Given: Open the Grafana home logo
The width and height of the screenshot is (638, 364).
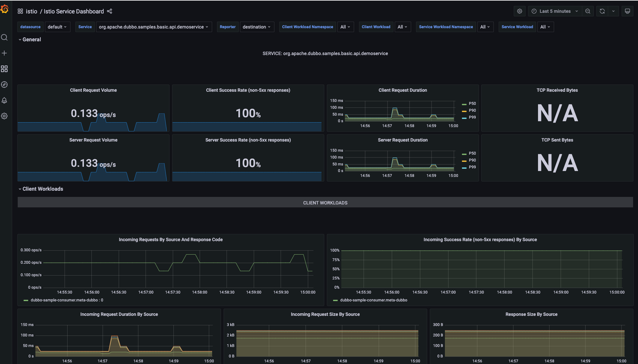Looking at the screenshot, I should coord(4,9).
